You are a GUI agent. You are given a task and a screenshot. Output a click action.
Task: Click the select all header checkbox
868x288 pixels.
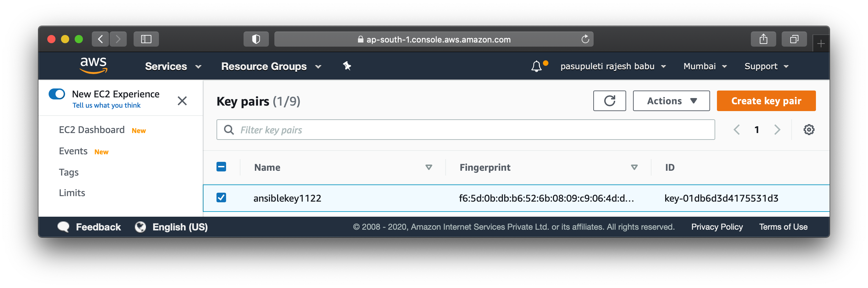[221, 167]
